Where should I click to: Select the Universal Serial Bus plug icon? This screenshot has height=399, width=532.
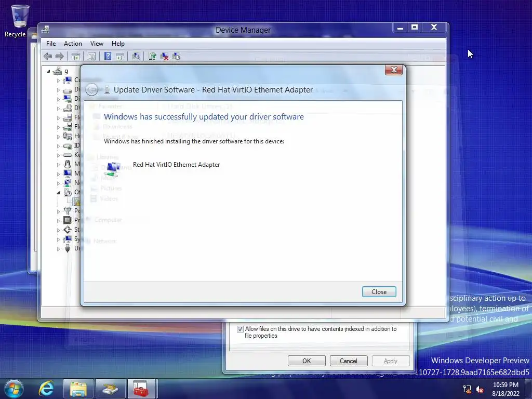tap(68, 248)
